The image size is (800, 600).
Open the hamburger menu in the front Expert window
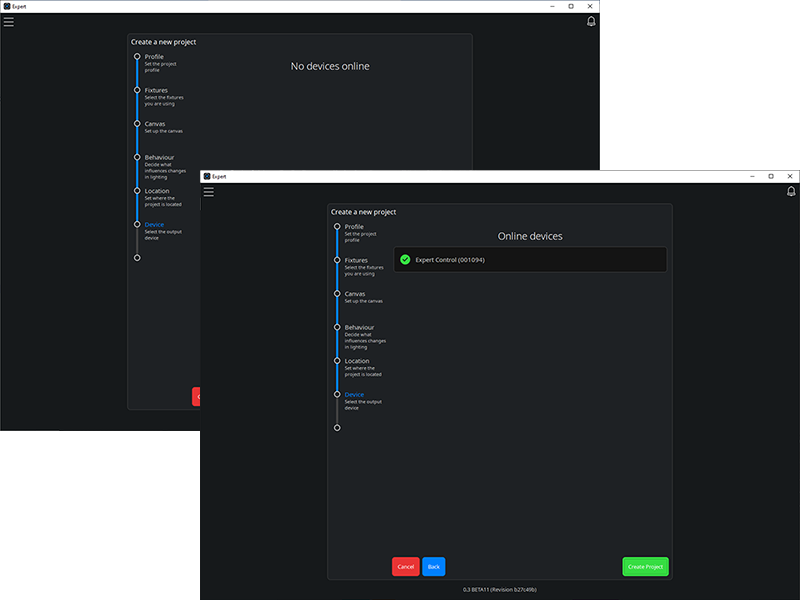click(x=209, y=191)
